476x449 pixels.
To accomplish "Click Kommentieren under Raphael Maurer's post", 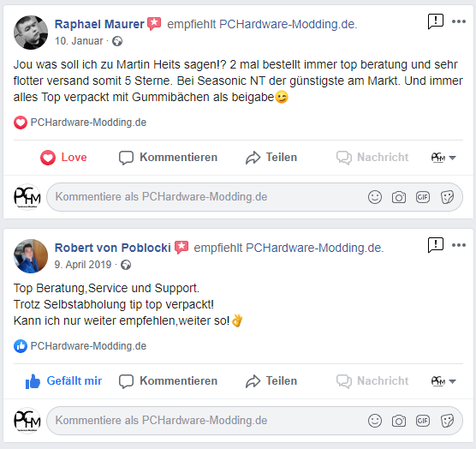I will [168, 158].
